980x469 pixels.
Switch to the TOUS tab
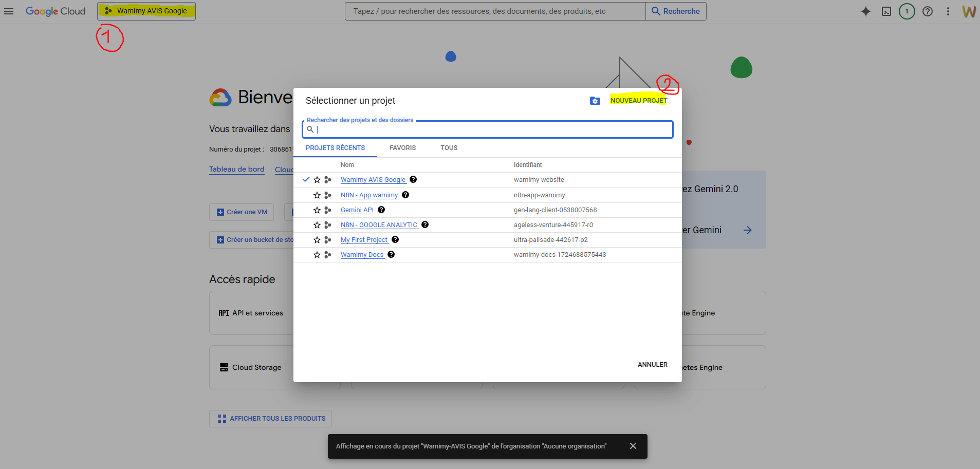tap(449, 148)
